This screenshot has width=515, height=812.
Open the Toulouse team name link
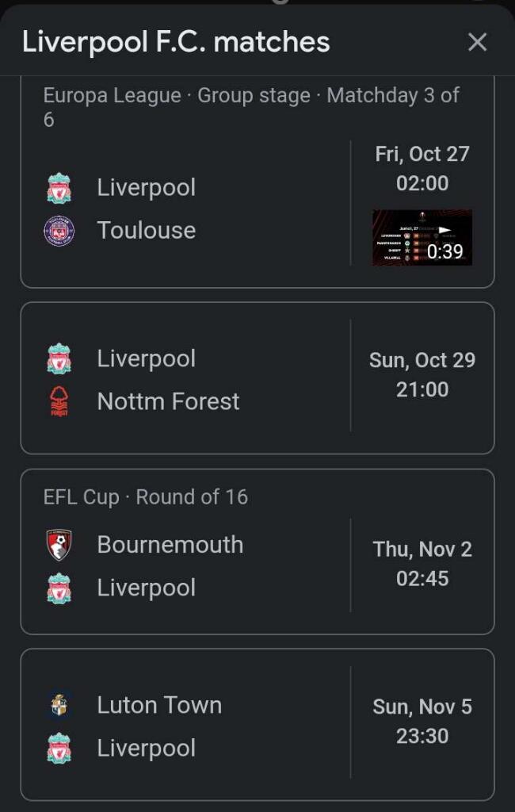(x=147, y=231)
